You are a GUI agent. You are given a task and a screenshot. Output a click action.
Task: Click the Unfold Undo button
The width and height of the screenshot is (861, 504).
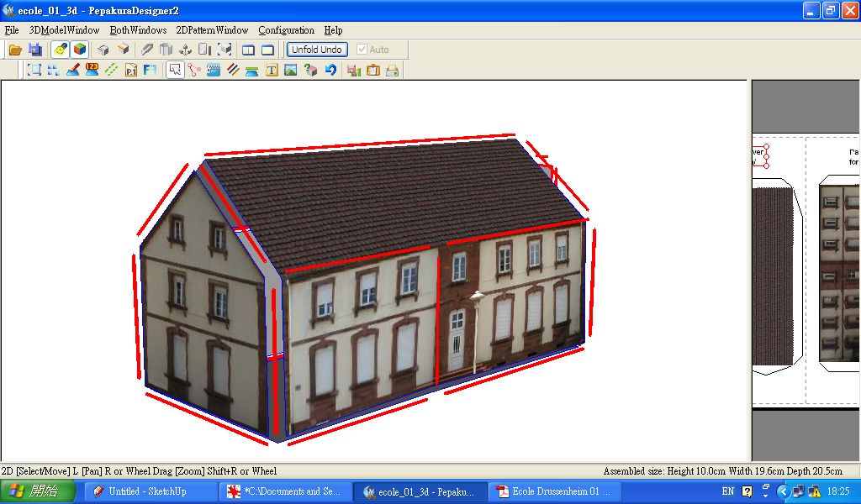tap(317, 50)
